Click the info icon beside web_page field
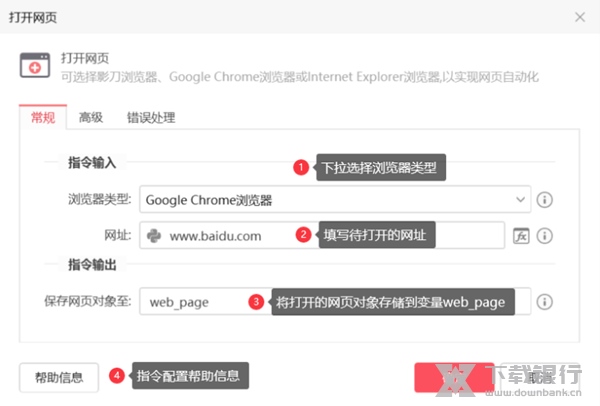600x406 pixels. tap(545, 301)
